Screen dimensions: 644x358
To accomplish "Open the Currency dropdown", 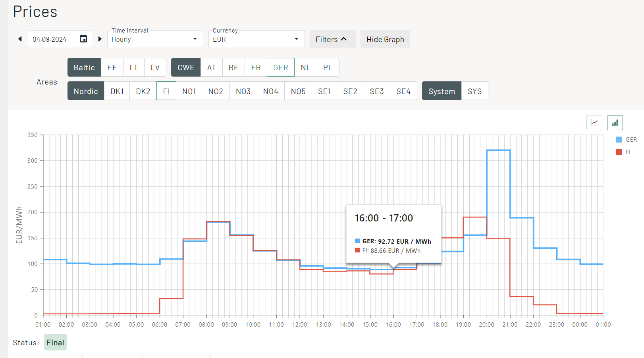I will click(x=256, y=39).
